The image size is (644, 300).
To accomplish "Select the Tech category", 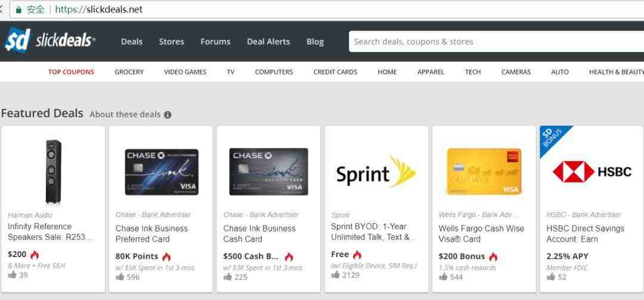I will [473, 72].
